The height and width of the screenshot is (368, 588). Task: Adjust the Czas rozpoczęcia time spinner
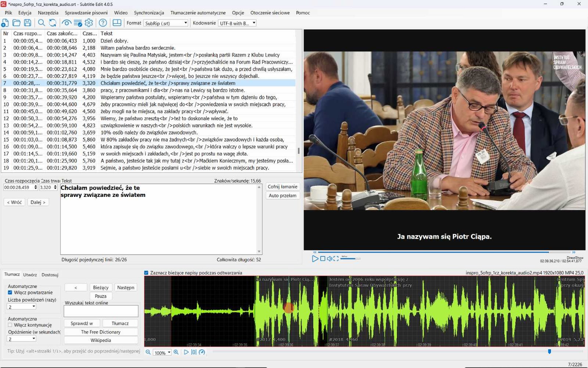(35, 187)
